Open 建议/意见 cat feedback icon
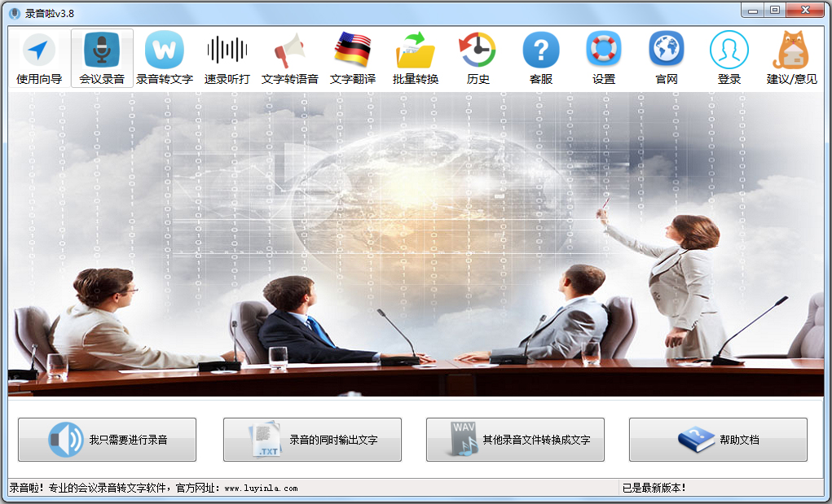832x504 pixels. coord(791,50)
